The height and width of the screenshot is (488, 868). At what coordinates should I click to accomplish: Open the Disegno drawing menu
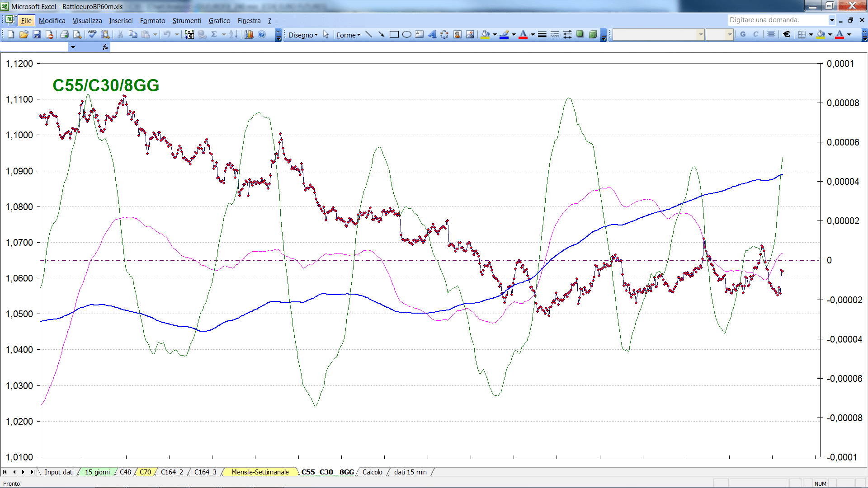(x=303, y=35)
